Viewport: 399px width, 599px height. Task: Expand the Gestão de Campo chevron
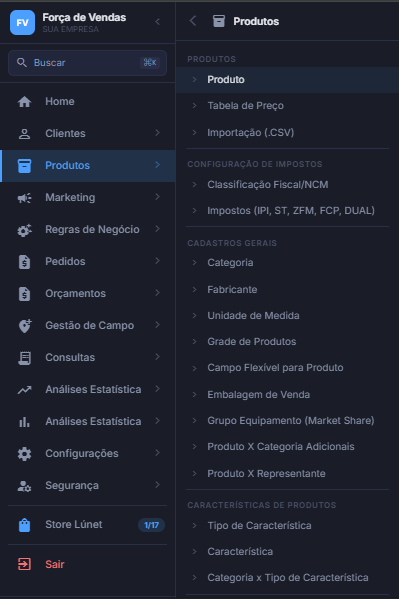[x=157, y=325]
